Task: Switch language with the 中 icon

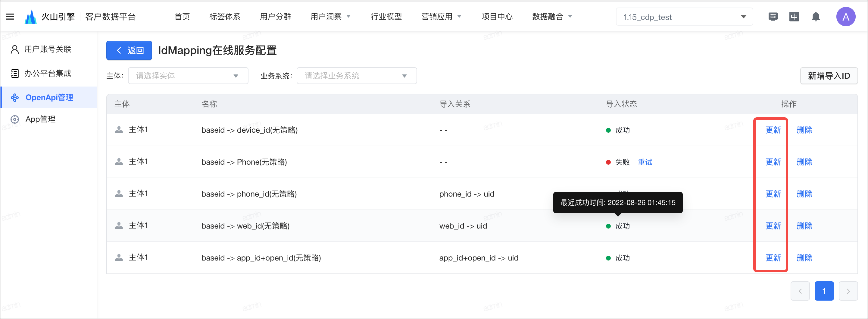Action: [x=794, y=17]
